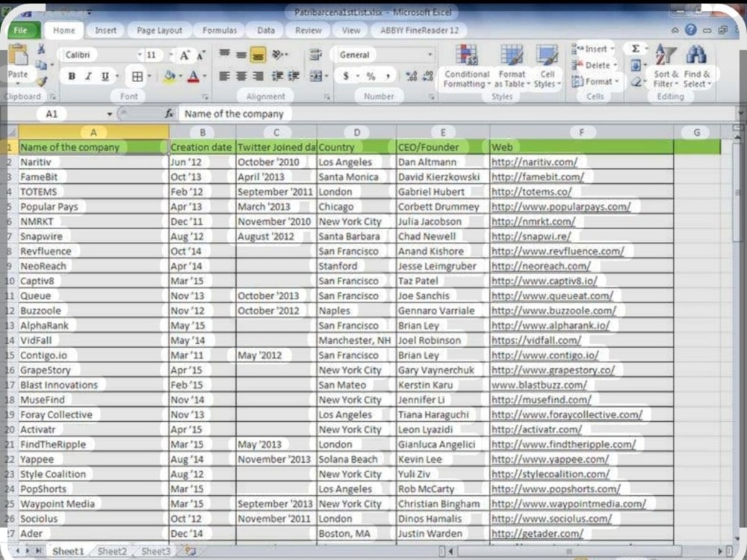The image size is (747, 560).
Task: Toggle the highlighted Bottom Align button
Action: click(x=258, y=55)
